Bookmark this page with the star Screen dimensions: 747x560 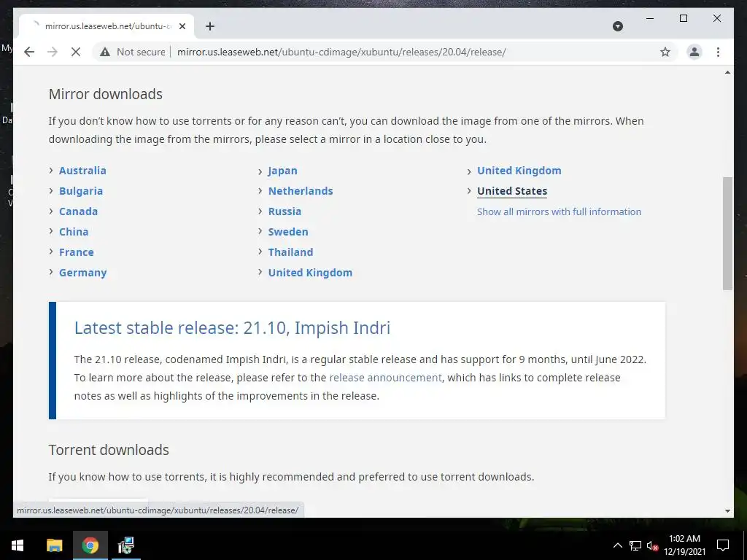[x=665, y=52]
